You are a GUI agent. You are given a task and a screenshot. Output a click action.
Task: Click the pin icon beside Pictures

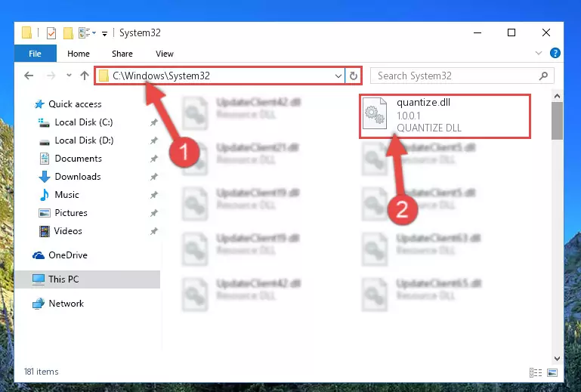(x=154, y=213)
